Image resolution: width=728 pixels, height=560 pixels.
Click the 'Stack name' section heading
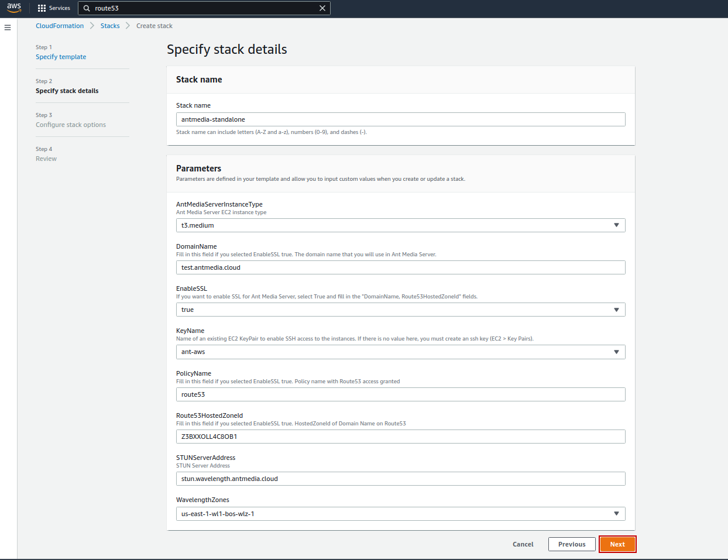[x=199, y=80]
